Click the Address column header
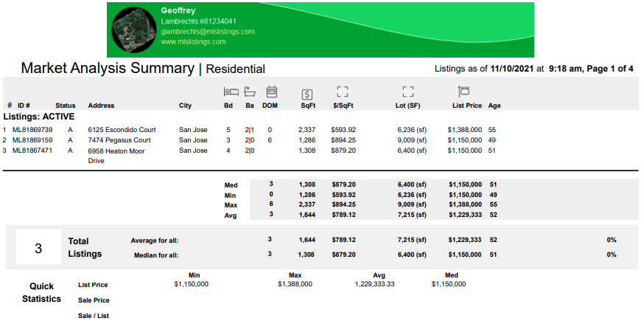This screenshot has height=335, width=644. pyautogui.click(x=101, y=106)
